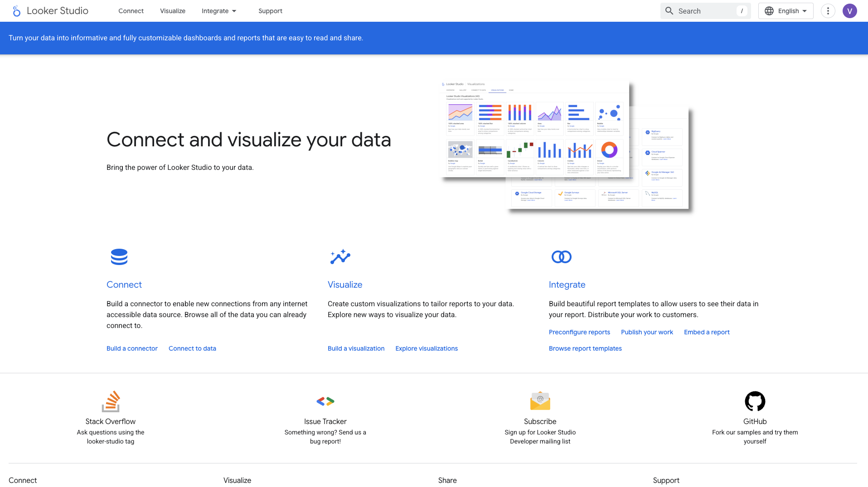Click the visualizations gallery hero screenshot
This screenshot has height=487, width=868.
pos(535,129)
